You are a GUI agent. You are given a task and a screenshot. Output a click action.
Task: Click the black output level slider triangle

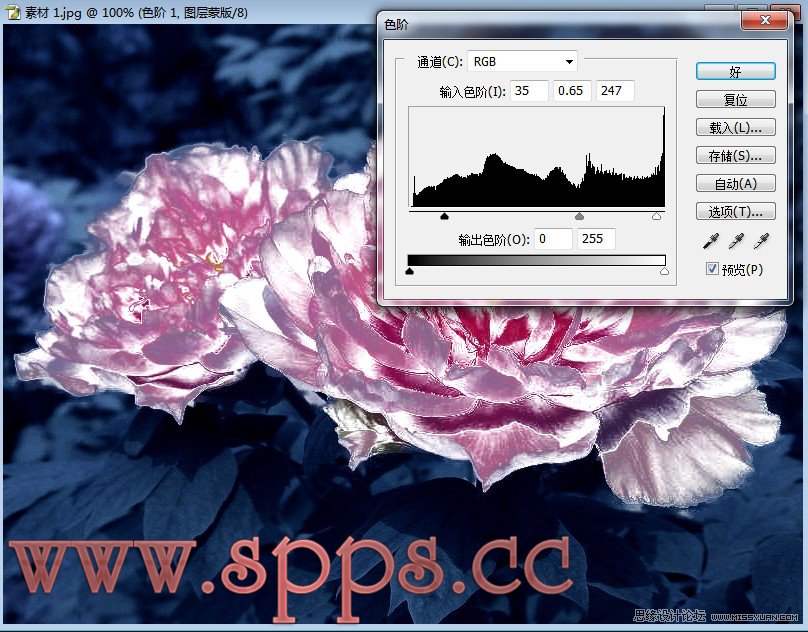pos(410,271)
